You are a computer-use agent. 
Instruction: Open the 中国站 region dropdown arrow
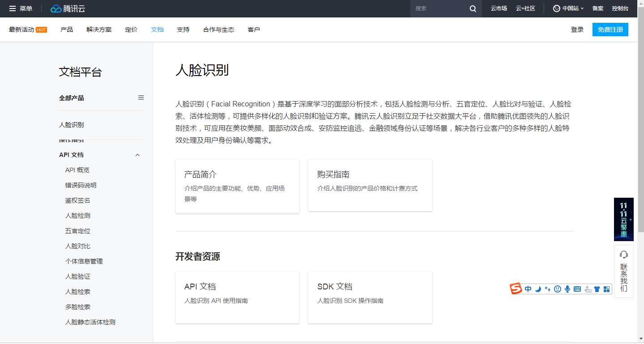[582, 8]
